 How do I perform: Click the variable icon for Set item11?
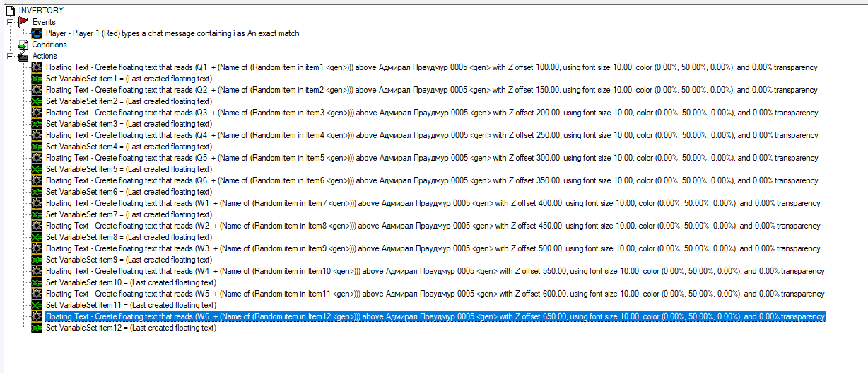tap(37, 305)
